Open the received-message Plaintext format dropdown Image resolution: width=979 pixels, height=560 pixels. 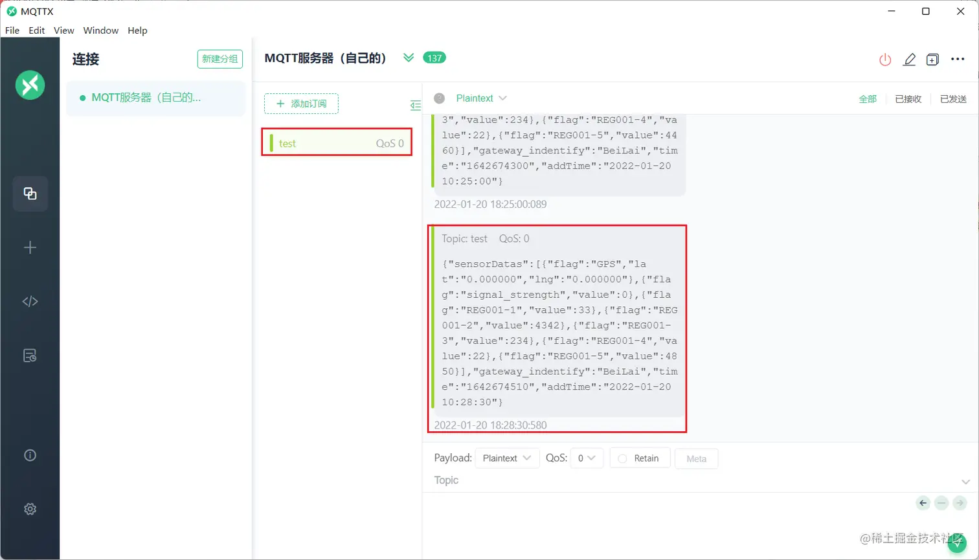(481, 98)
